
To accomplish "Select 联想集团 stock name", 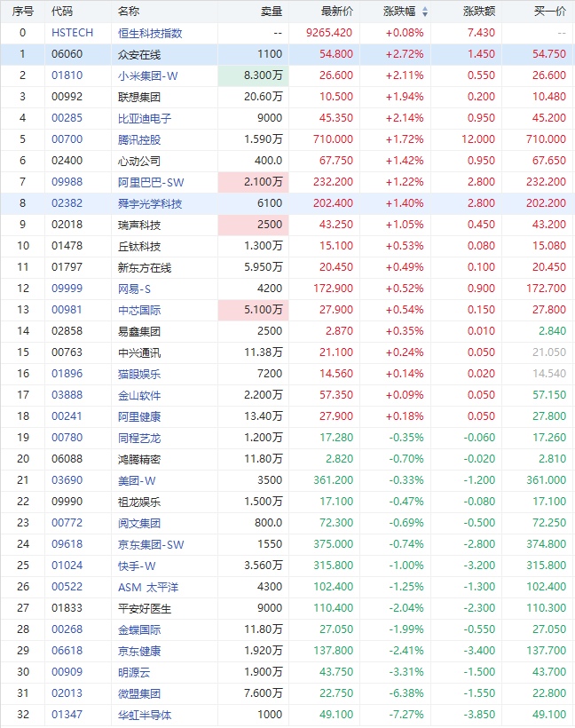I will pyautogui.click(x=139, y=97).
